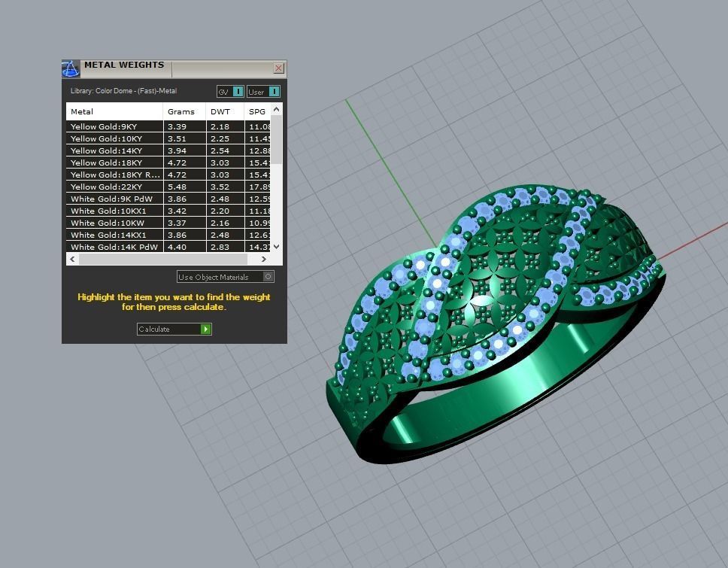Enable Use Object Materials option
The height and width of the screenshot is (568, 728).
225,277
